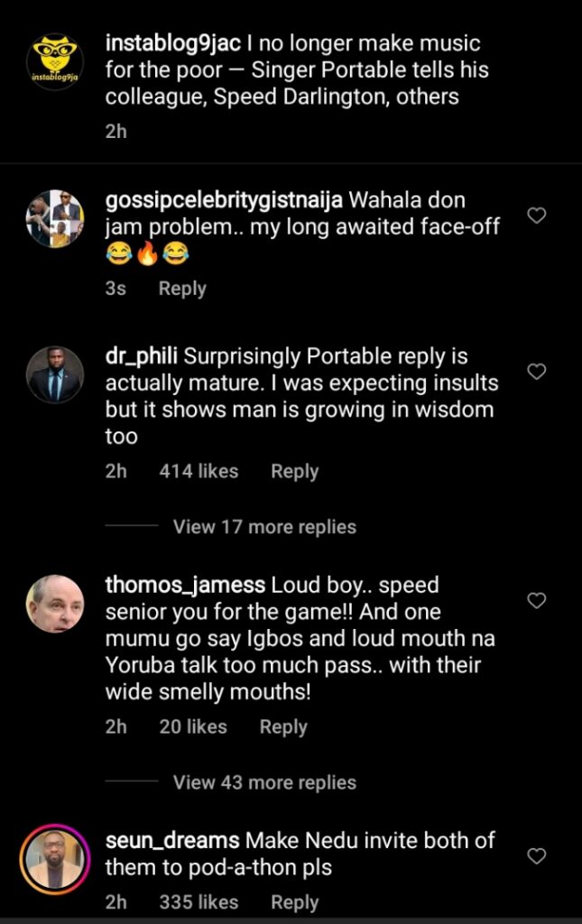
Task: Expand View 43 more replies
Action: pos(264,782)
